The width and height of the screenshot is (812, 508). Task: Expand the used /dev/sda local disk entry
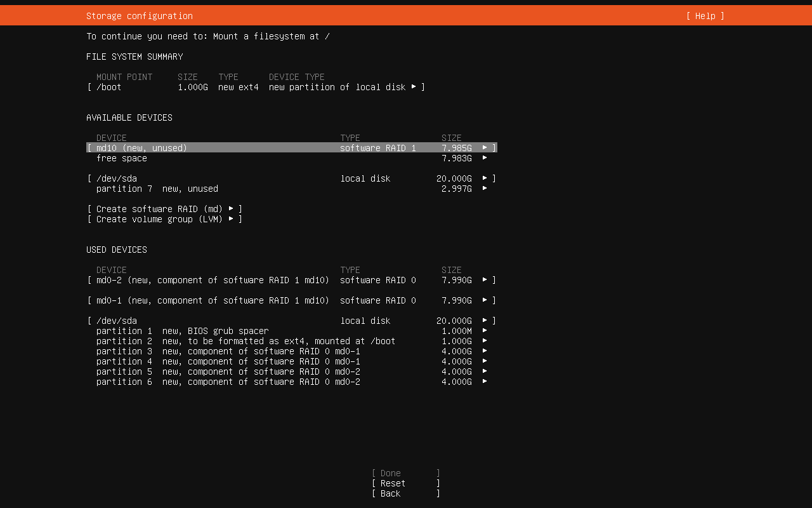[x=291, y=321]
